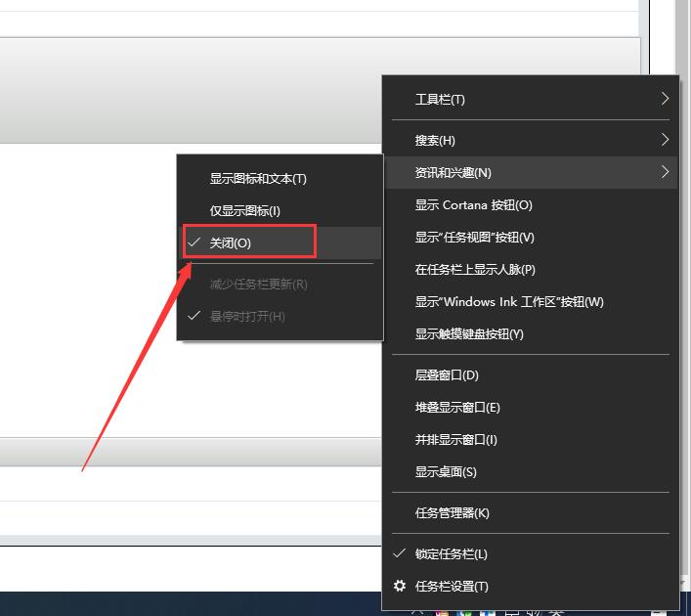The image size is (691, 616).
Task: Show the Windows Ink 工作区 button
Action: pos(508,302)
